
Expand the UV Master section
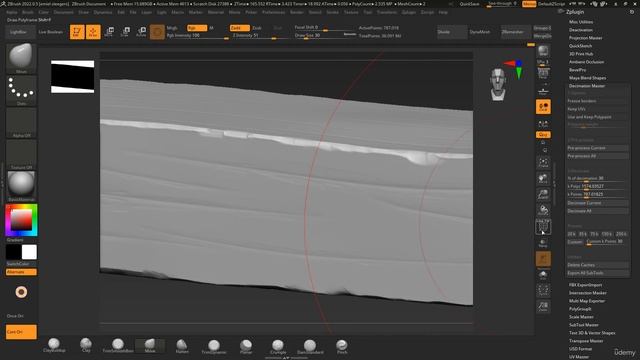coord(579,357)
